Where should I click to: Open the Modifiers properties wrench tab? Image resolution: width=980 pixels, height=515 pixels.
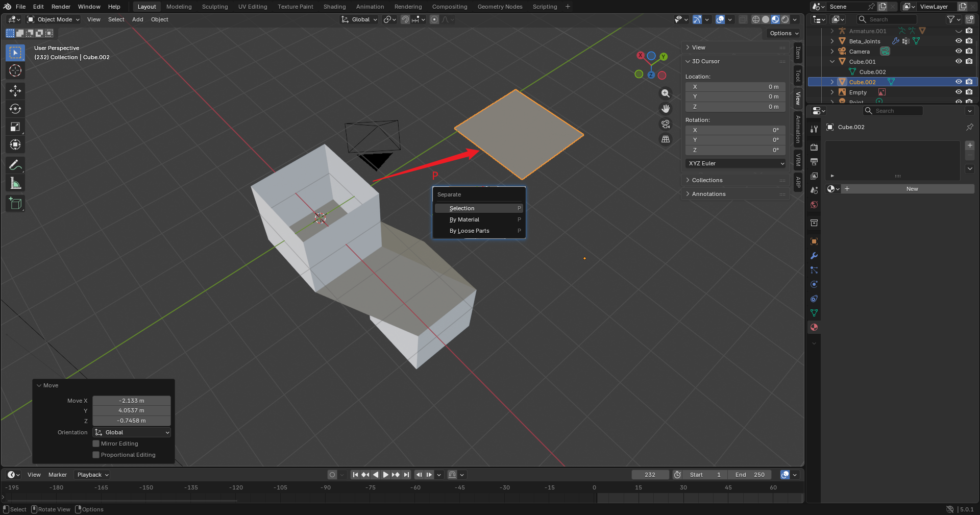(814, 256)
